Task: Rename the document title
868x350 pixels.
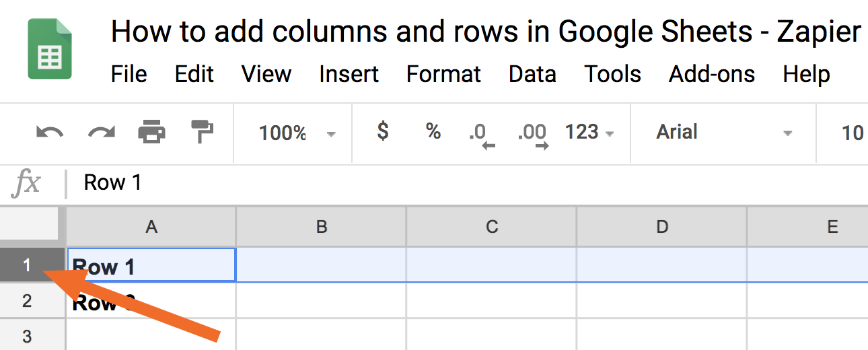Action: pos(486,32)
